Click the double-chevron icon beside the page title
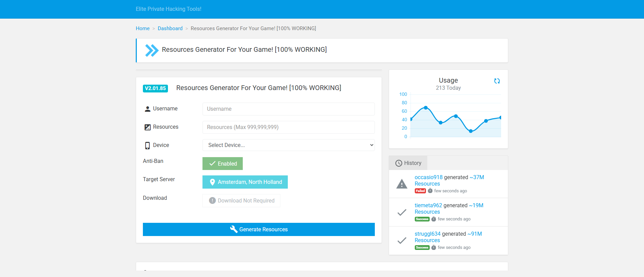The height and width of the screenshot is (277, 644). coord(152,50)
